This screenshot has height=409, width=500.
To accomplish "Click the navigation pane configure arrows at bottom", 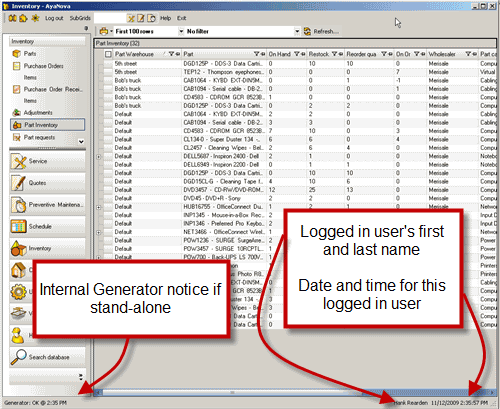I will click(81, 377).
